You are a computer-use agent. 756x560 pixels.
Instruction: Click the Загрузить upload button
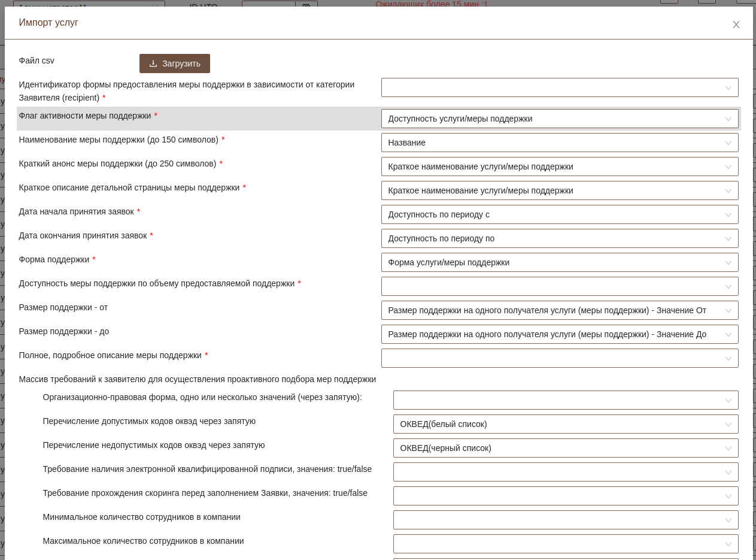pyautogui.click(x=174, y=63)
